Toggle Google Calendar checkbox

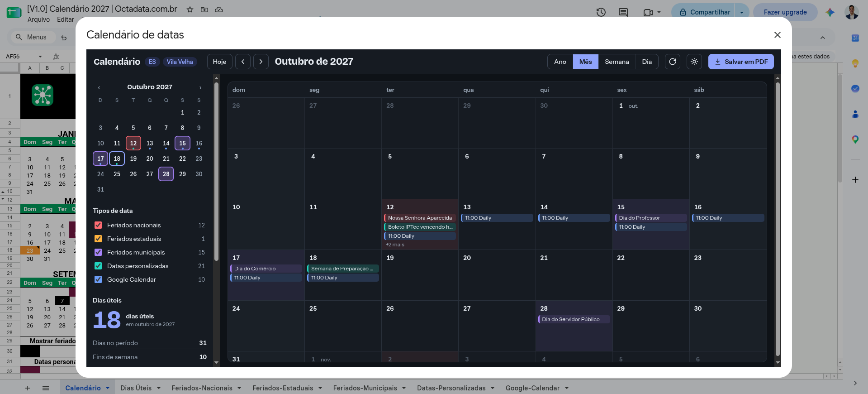click(x=98, y=279)
